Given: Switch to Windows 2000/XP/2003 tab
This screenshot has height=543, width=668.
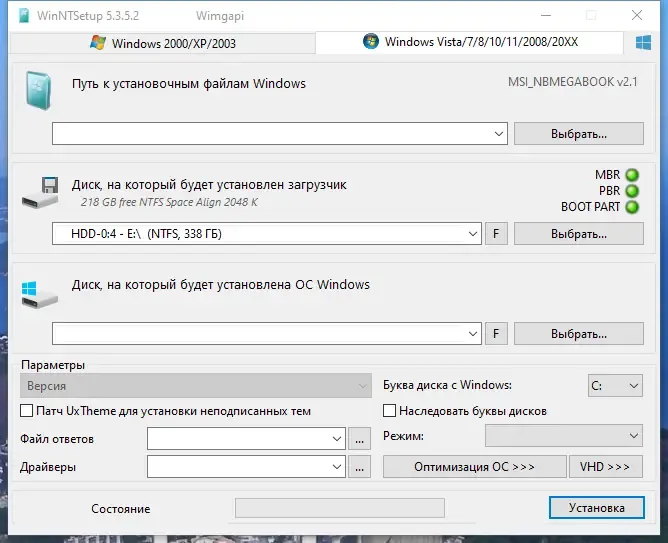Looking at the screenshot, I should (162, 43).
